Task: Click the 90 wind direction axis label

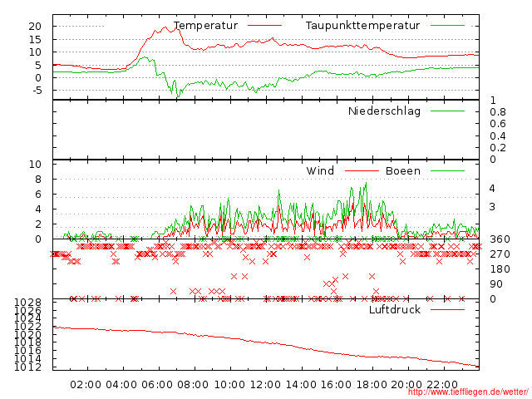Action: 496,284
